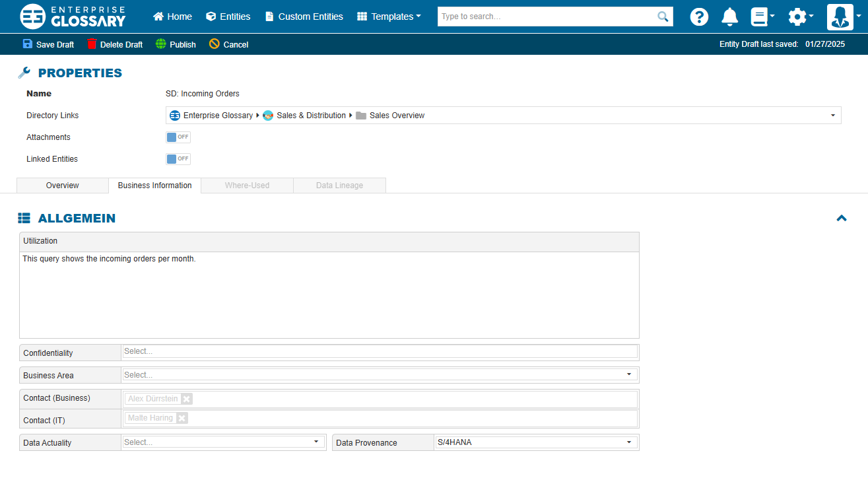Image resolution: width=868 pixels, height=480 pixels.
Task: Publish the entity draft
Action: pos(176,44)
